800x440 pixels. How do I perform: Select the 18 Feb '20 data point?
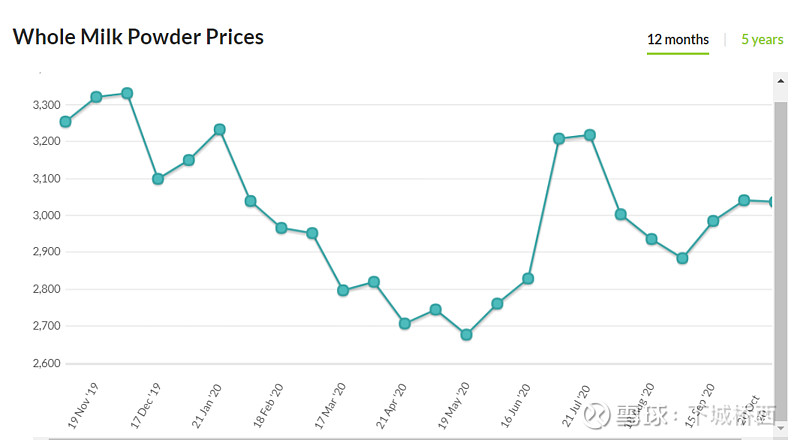pos(281,228)
